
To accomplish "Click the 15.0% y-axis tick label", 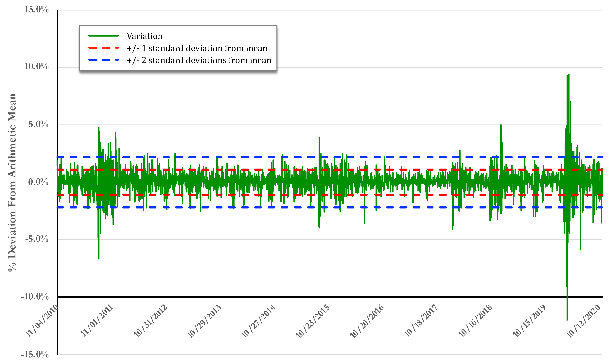I will 36,9.
